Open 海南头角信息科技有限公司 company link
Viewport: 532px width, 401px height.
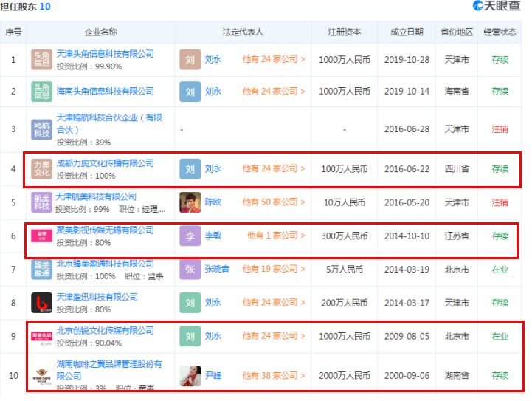coord(106,92)
